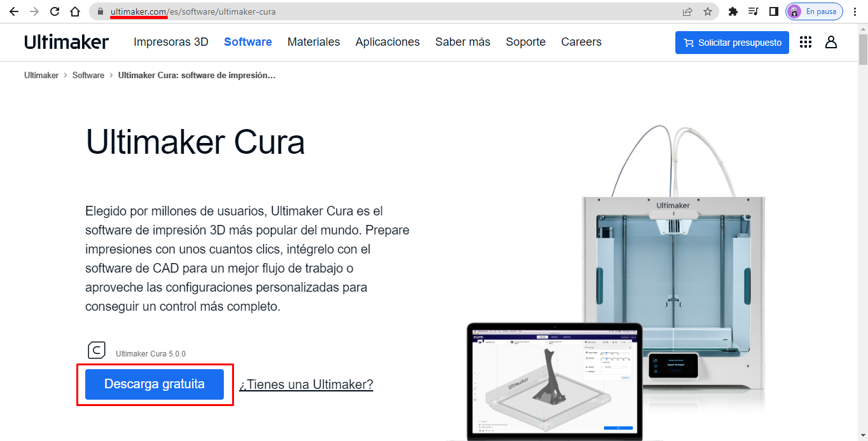Open the Software menu item
This screenshot has height=441, width=868.
(248, 42)
